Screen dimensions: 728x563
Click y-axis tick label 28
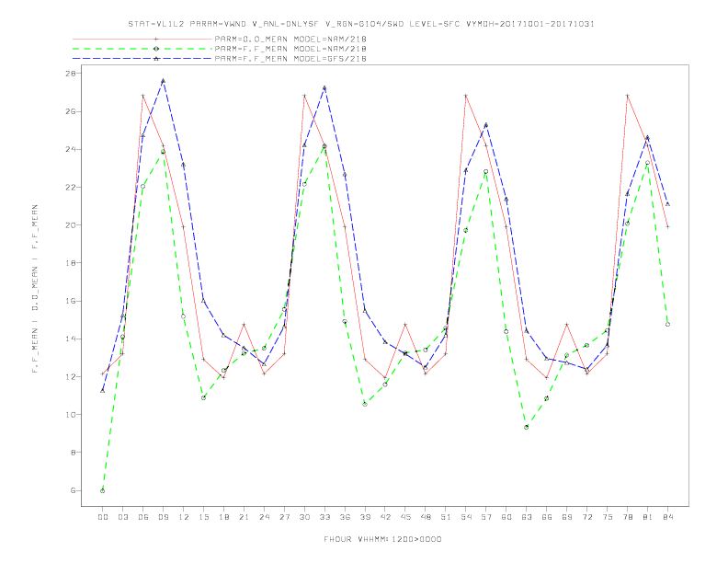pos(72,74)
